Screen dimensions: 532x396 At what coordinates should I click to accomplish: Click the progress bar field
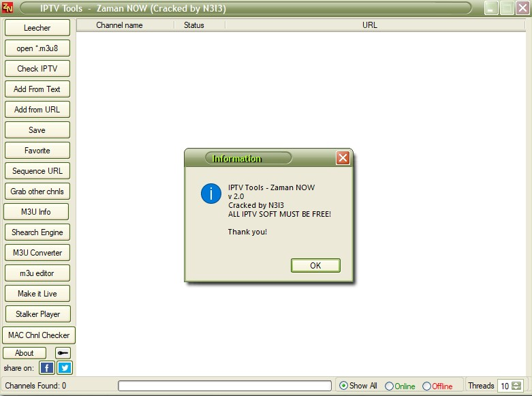point(225,386)
